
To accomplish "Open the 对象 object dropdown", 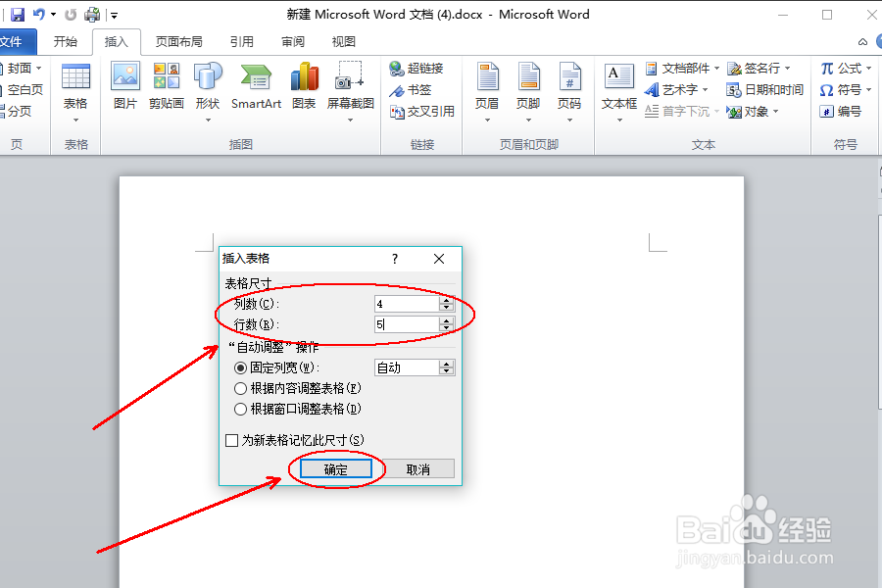I will pos(753,112).
